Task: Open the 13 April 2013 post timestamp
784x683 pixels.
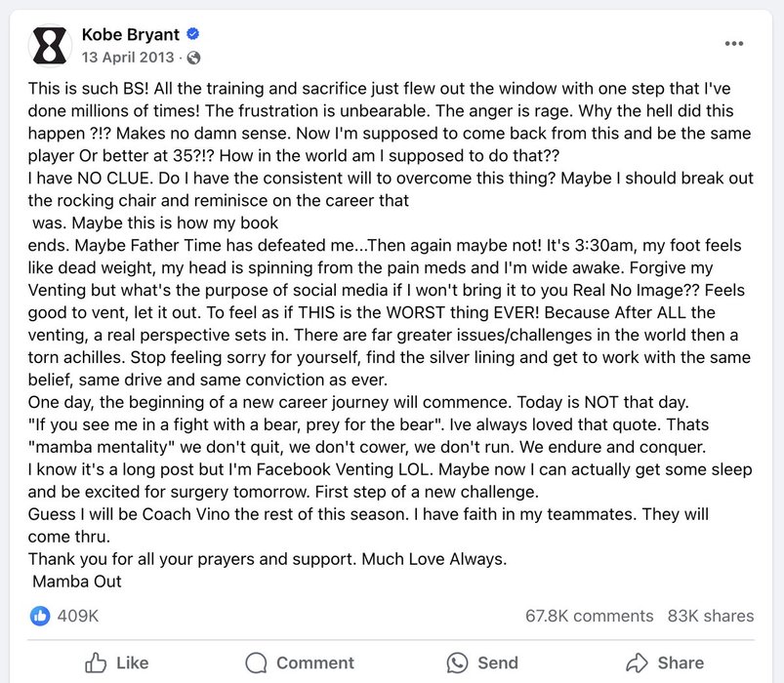Action: [129, 58]
